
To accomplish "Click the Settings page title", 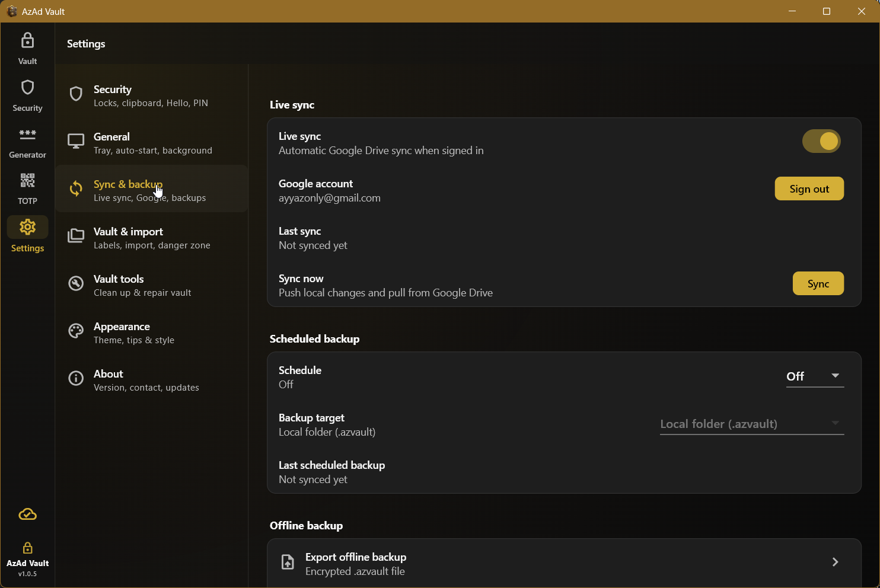I will pos(86,44).
